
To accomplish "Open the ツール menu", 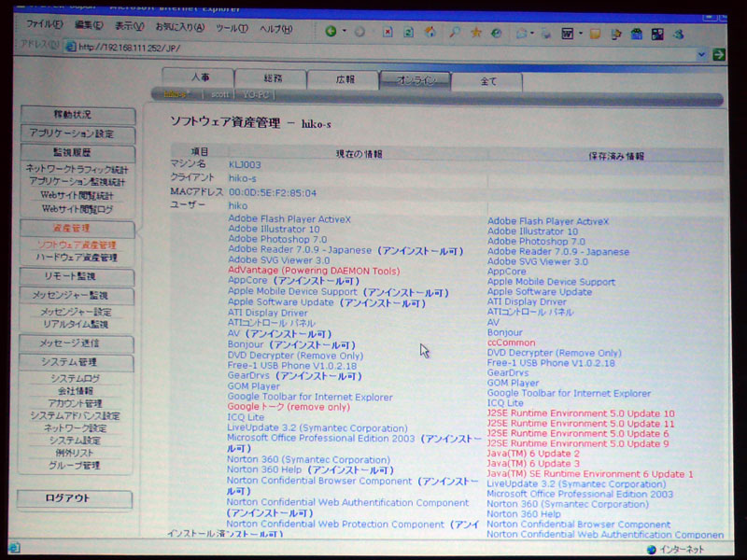I will [232, 28].
